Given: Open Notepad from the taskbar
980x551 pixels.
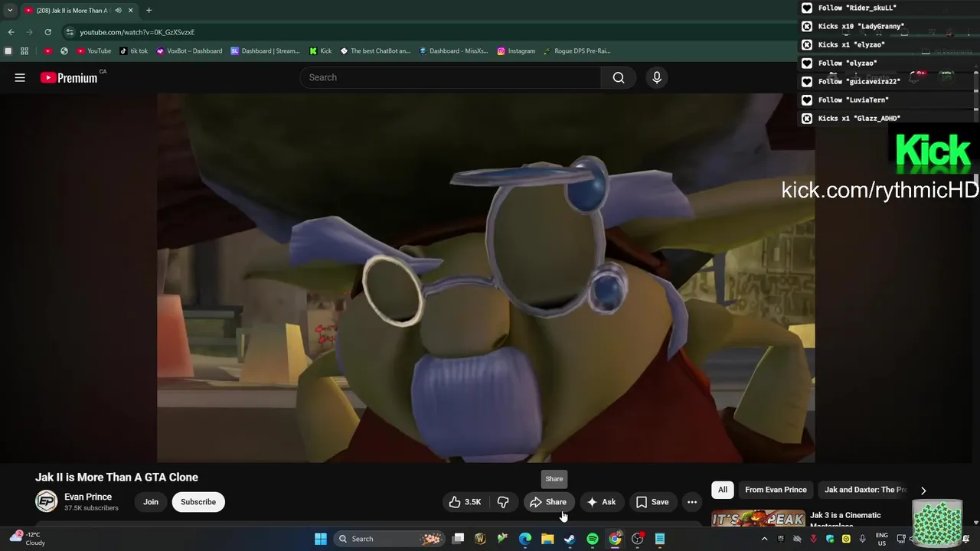Looking at the screenshot, I should (x=659, y=539).
